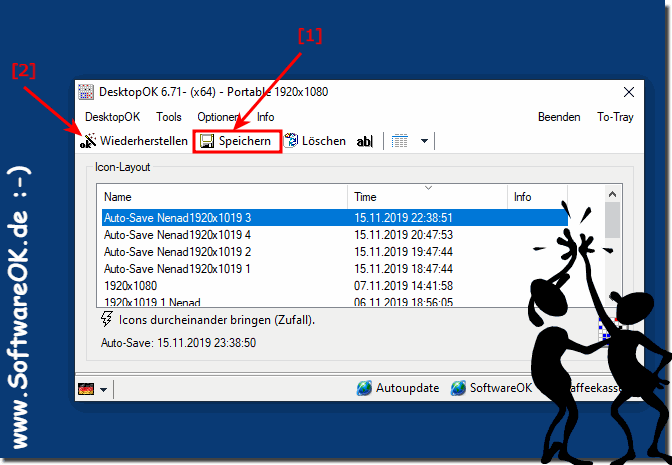Click the Autoupdate globe icon
The width and height of the screenshot is (672, 465).
(x=364, y=388)
